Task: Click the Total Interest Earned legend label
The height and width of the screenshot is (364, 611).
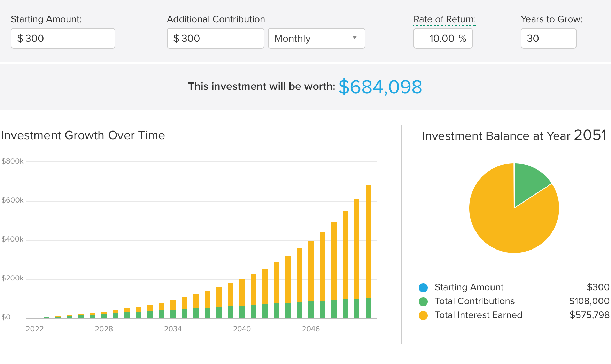Action: [x=478, y=315]
